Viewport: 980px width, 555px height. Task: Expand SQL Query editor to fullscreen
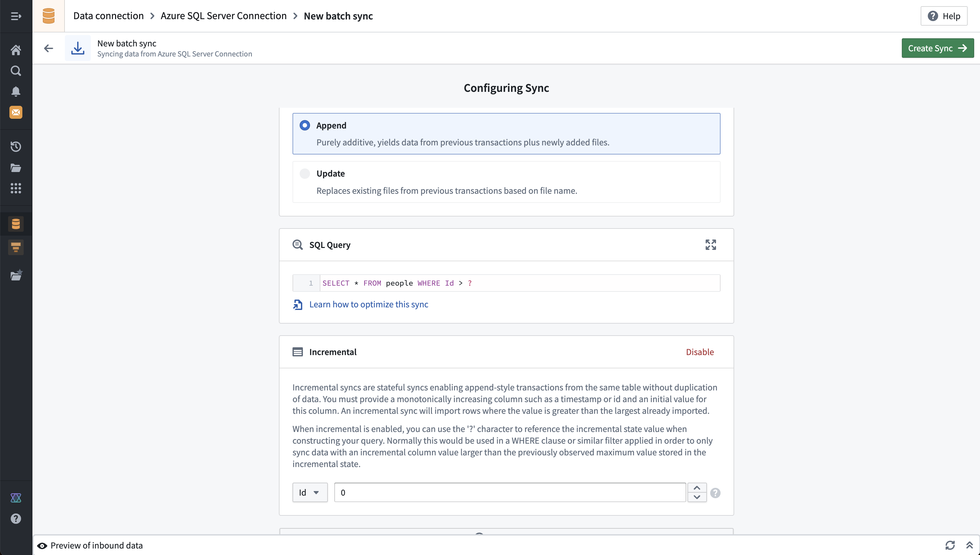pyautogui.click(x=711, y=245)
